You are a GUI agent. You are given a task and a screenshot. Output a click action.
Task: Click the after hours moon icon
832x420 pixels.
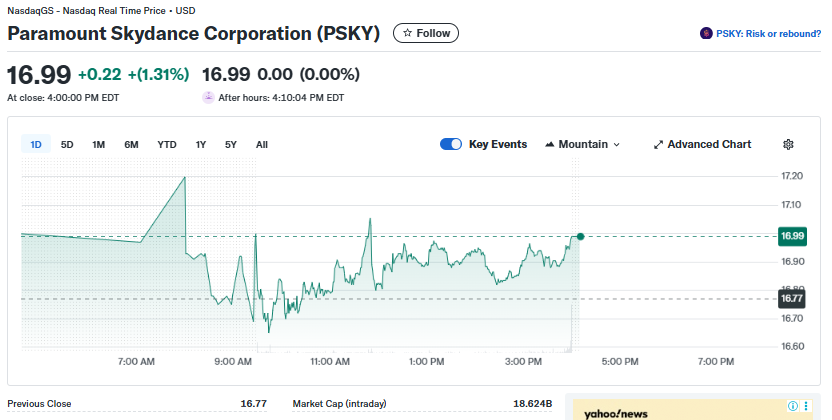[208, 98]
